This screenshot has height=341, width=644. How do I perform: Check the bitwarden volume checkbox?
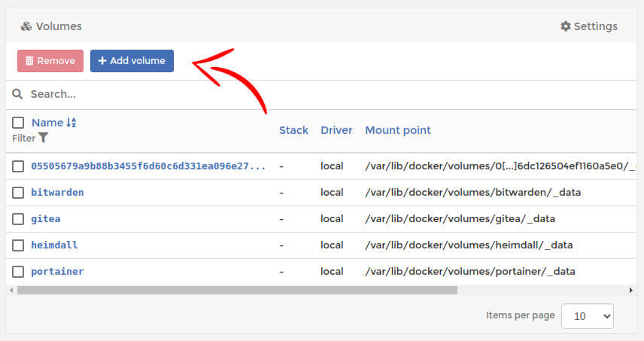pyautogui.click(x=18, y=193)
